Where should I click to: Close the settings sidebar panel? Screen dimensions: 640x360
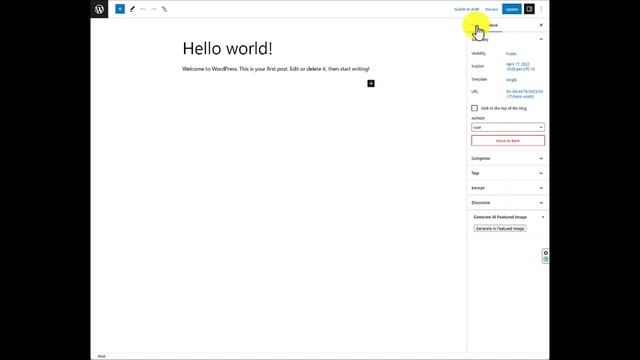click(x=541, y=25)
